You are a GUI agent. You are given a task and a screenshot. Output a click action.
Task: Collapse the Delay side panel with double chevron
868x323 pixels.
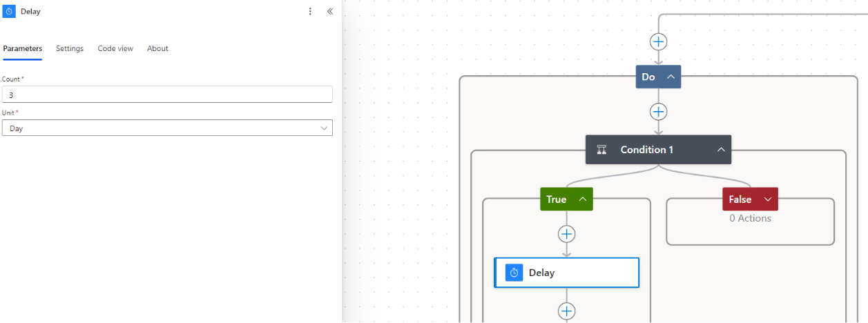tap(330, 12)
